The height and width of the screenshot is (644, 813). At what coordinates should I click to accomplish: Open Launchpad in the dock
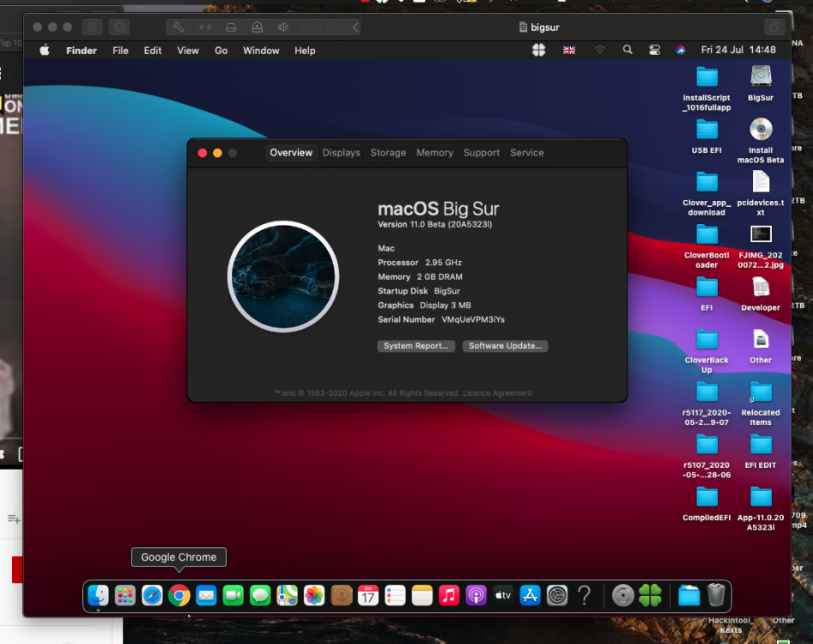pyautogui.click(x=125, y=595)
